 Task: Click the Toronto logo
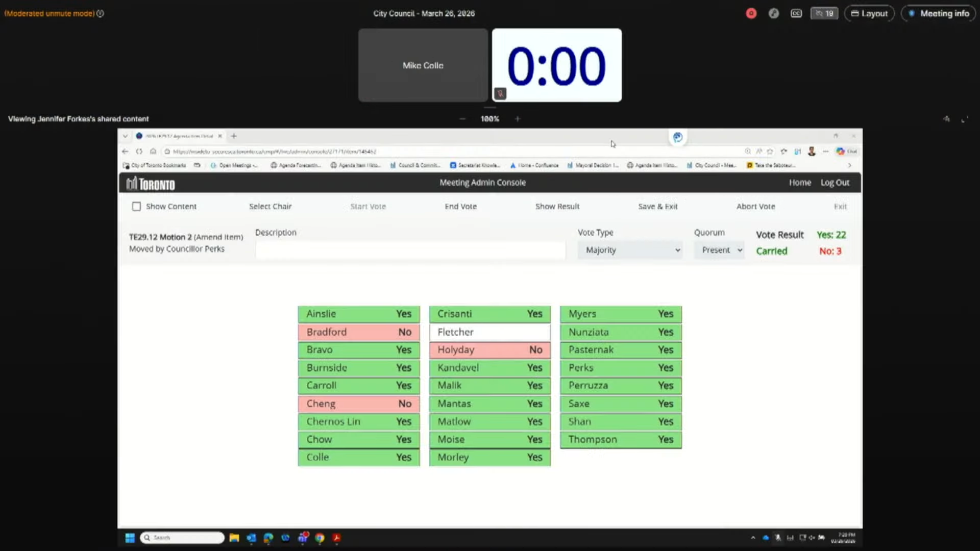coord(151,183)
